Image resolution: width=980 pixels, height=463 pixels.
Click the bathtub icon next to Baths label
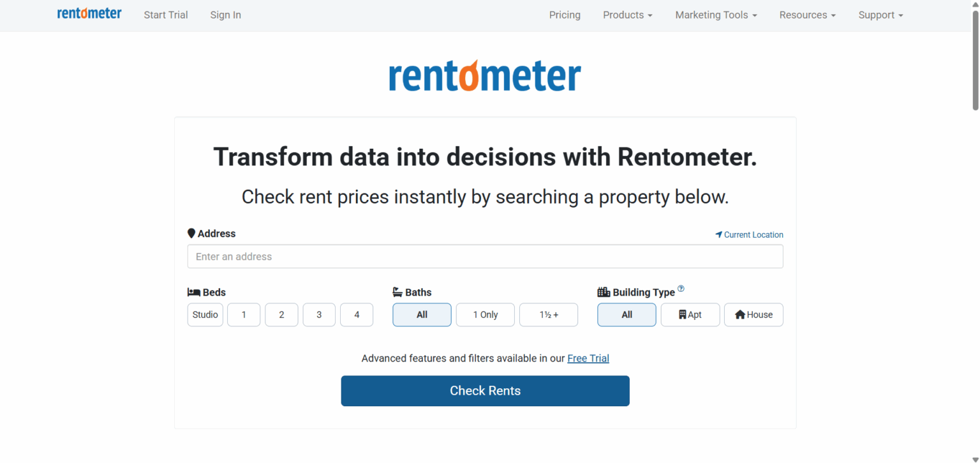pyautogui.click(x=398, y=292)
